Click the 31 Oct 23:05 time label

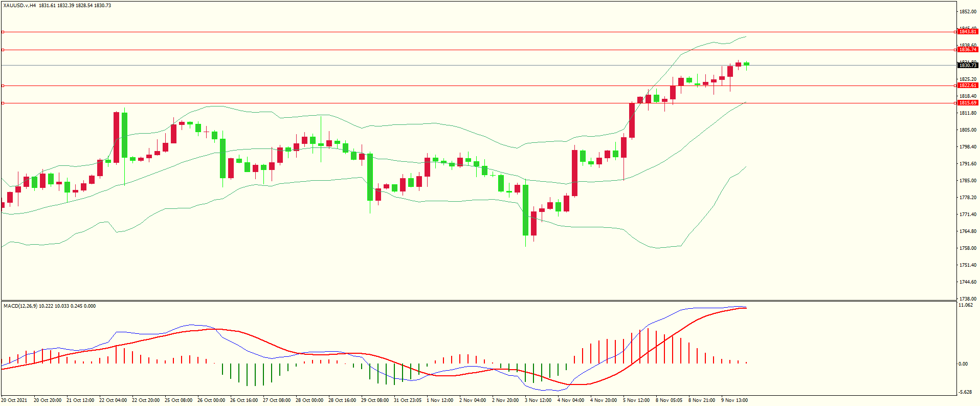(x=408, y=400)
